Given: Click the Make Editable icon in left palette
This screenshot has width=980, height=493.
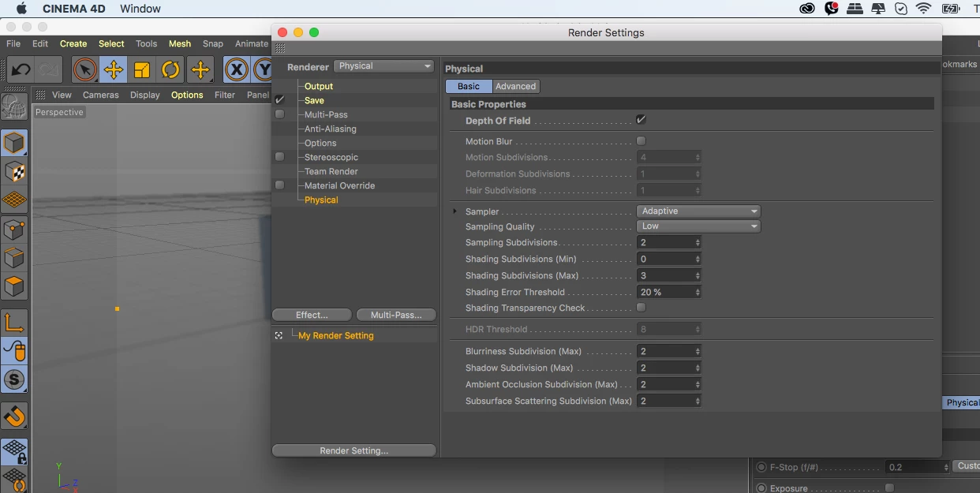Looking at the screenshot, I should point(14,106).
